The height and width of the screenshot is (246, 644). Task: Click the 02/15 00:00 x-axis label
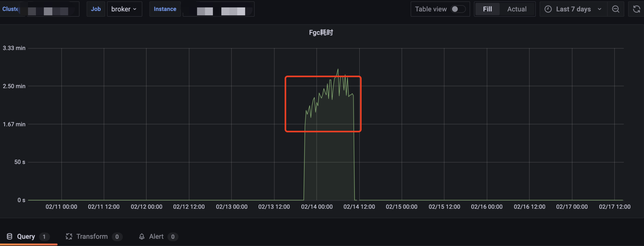402,207
